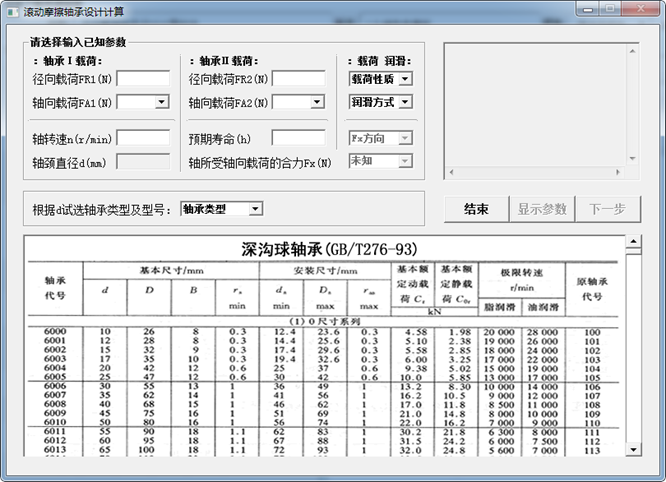Click the 轴颈直径d(mm) field
This screenshot has height=482, width=666.
click(x=143, y=162)
